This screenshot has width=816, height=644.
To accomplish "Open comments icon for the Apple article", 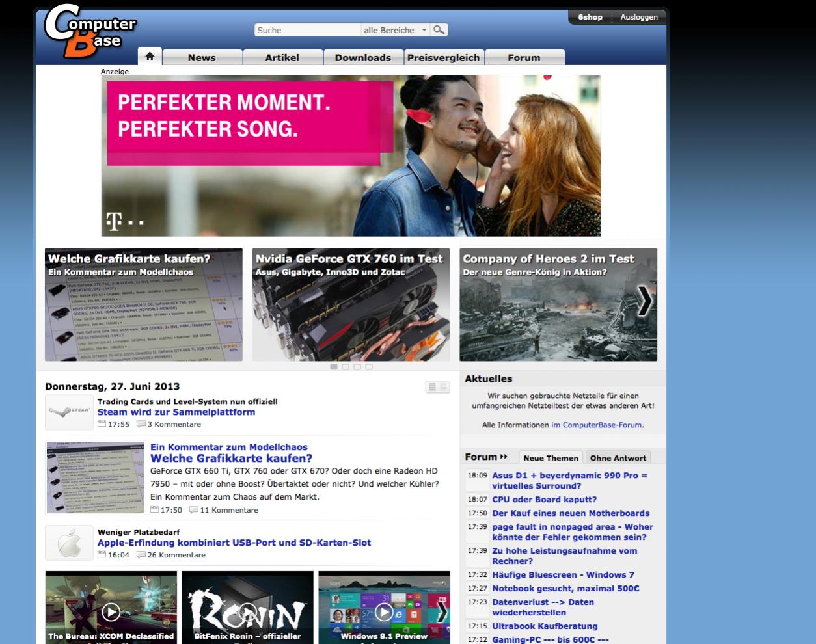I will coord(141,555).
